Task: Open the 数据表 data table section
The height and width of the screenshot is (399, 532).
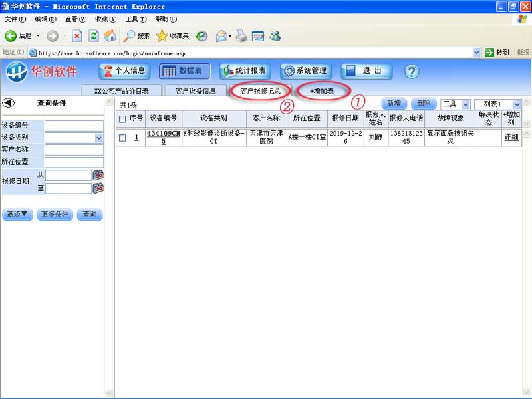Action: [184, 71]
